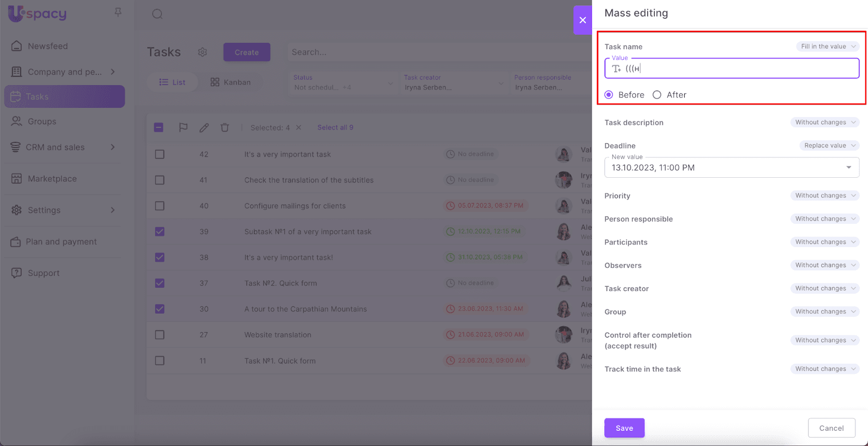Check the checkbox for task 42
The image size is (868, 446).
point(159,154)
